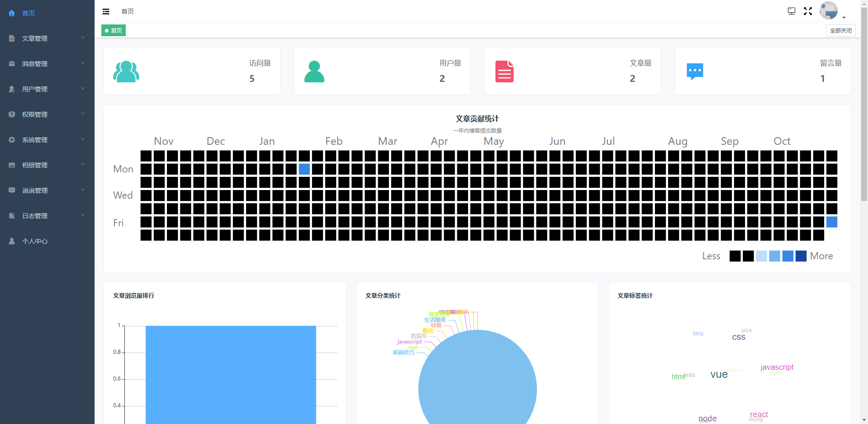Viewport: 868px width, 424px height.
Task: Click the lightest blue legend swatch
Action: pyautogui.click(x=762, y=256)
